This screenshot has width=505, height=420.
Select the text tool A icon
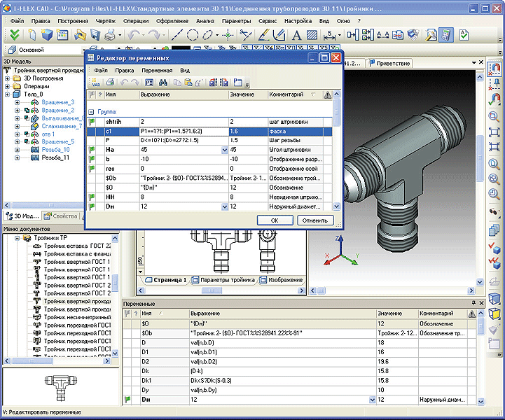tap(296, 35)
